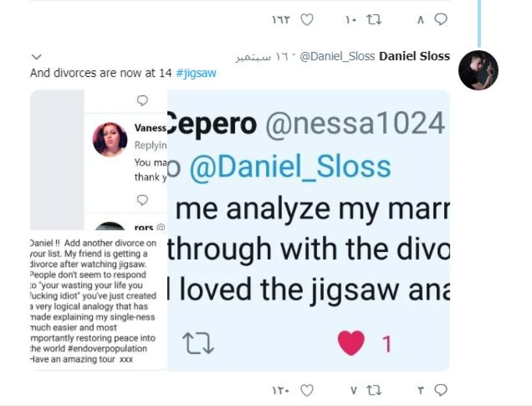This screenshot has width=532, height=406.
Task: Click the red heart in the screenshot
Action: pyautogui.click(x=351, y=343)
